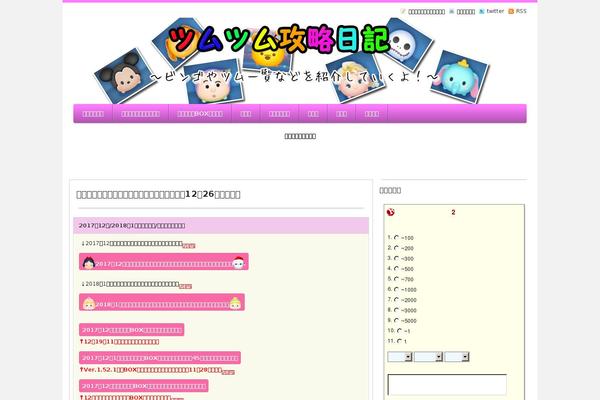Image resolution: width=600 pixels, height=400 pixels.
Task: Click the pencil icon in top-right links
Action: [403, 11]
